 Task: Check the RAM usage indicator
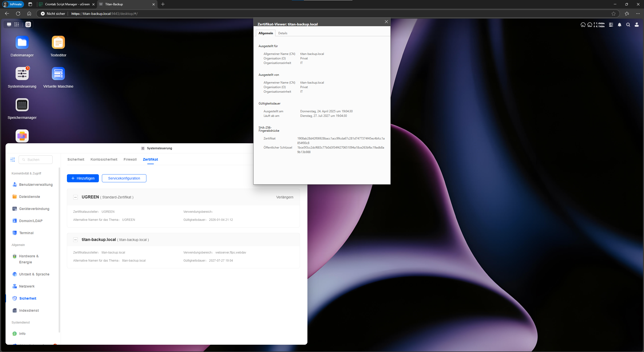(x=590, y=25)
